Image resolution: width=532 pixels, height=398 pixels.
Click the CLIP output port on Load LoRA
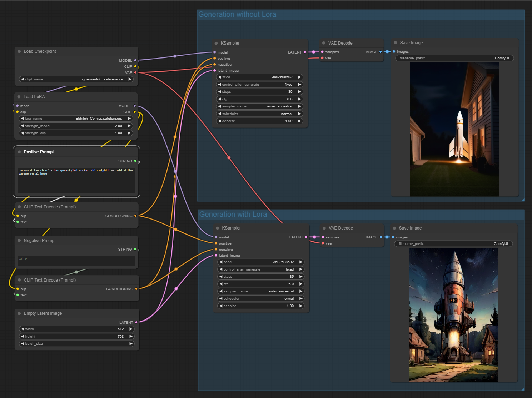tap(134, 112)
